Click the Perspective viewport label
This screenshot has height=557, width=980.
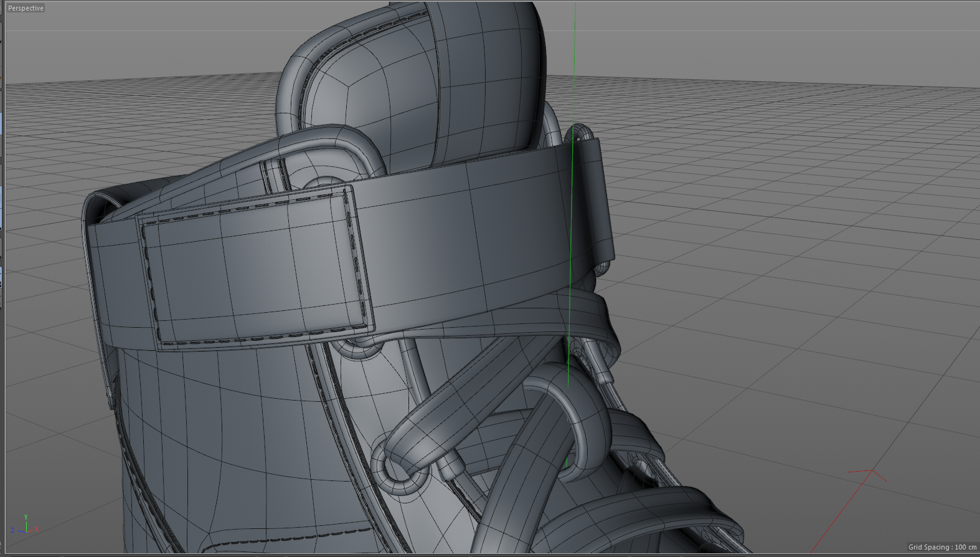(x=26, y=8)
